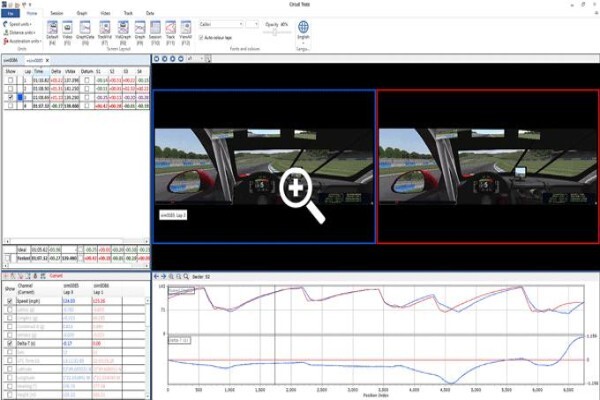The height and width of the screenshot is (400, 600).
Task: Tick the Datum checkbox for lap 1
Action: tap(87, 80)
